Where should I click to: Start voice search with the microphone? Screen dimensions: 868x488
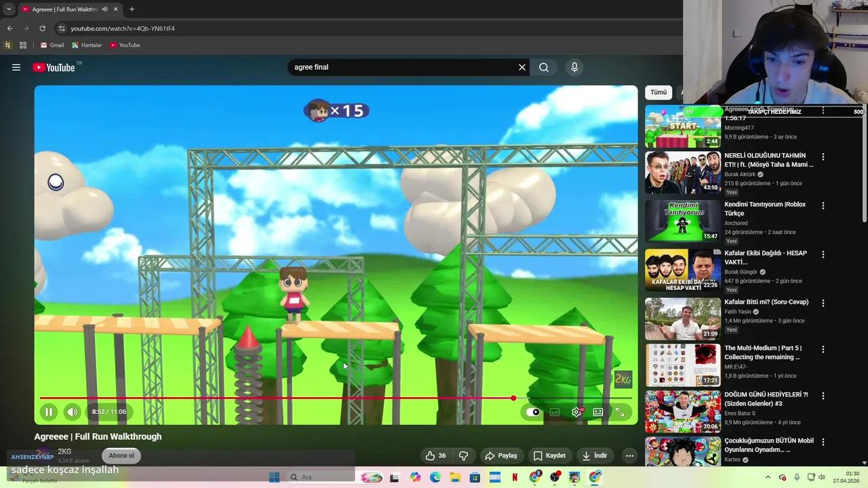point(574,67)
